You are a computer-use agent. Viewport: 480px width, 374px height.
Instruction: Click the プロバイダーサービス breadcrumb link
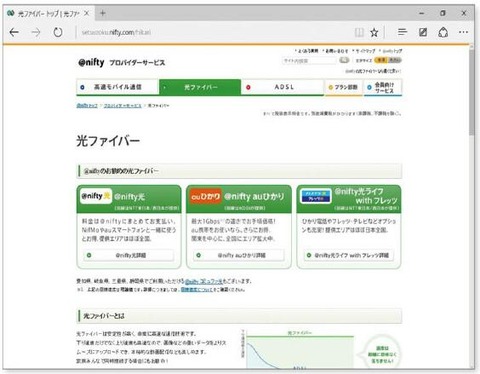pos(123,106)
